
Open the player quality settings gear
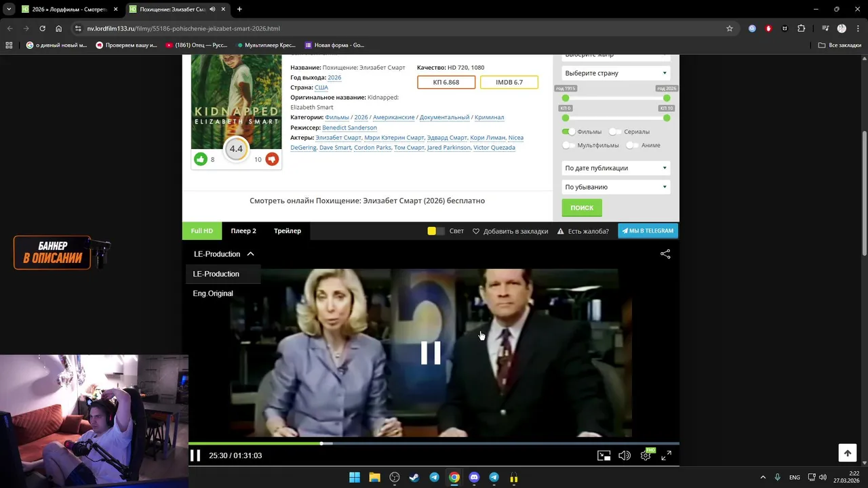(x=646, y=455)
